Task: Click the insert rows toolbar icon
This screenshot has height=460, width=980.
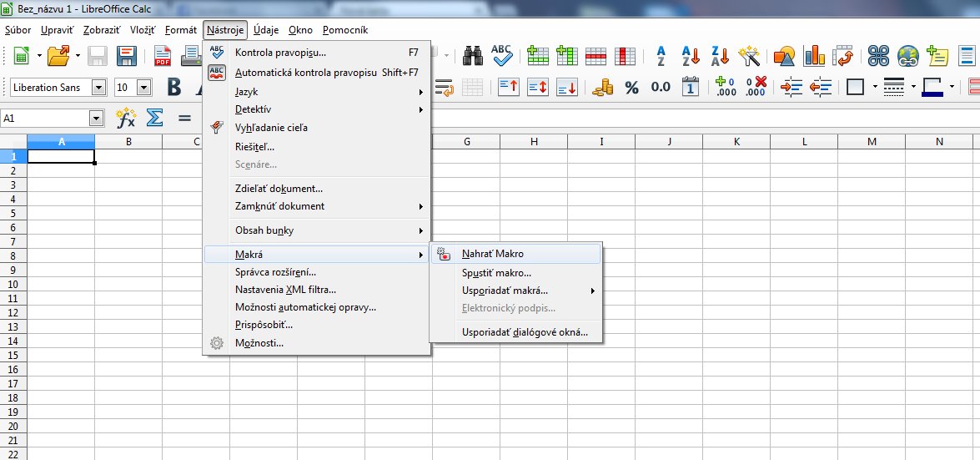Action: 537,56
